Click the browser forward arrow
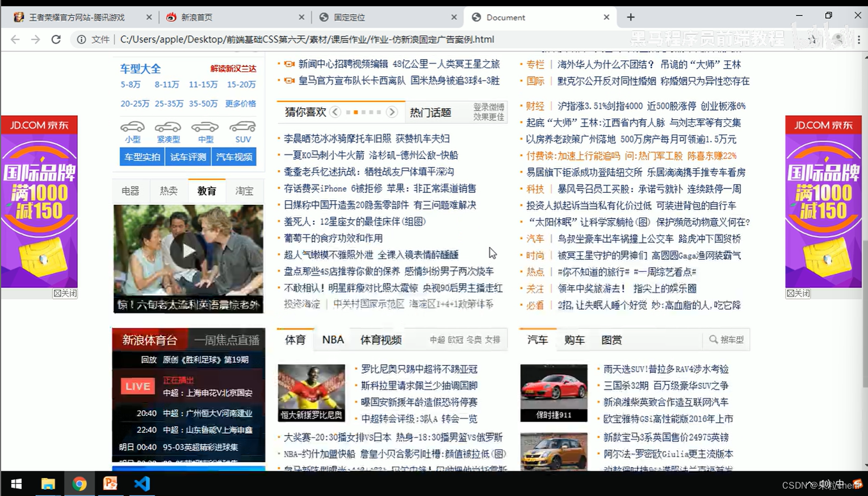This screenshot has width=868, height=496. coord(36,39)
